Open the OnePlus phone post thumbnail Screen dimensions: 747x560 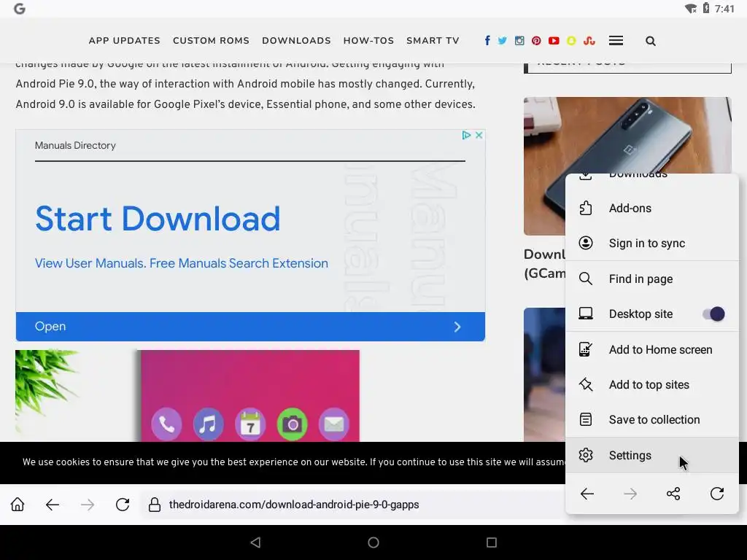click(627, 166)
